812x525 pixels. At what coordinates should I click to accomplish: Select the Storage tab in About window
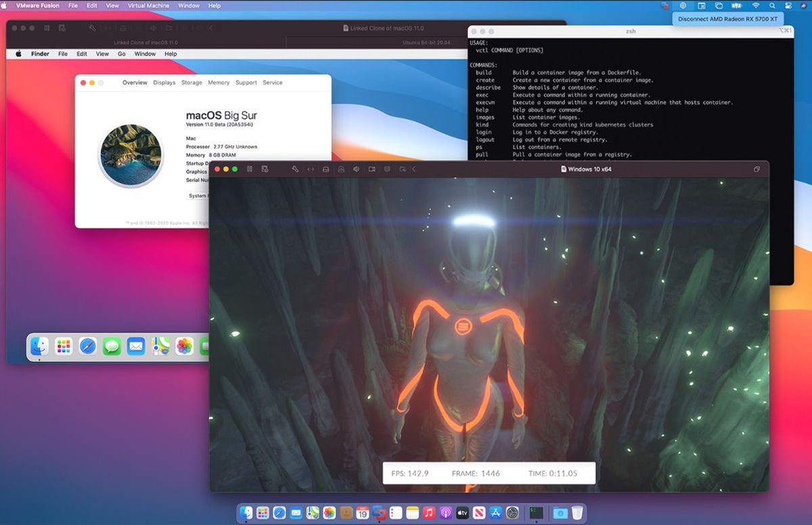(191, 82)
